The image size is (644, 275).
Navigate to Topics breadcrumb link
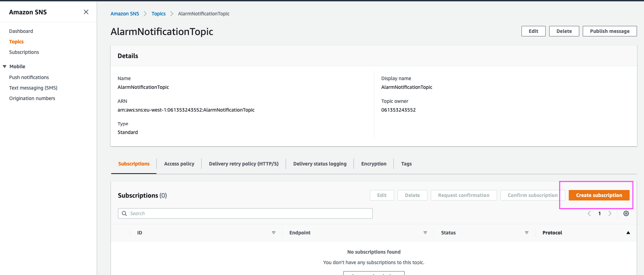[159, 14]
